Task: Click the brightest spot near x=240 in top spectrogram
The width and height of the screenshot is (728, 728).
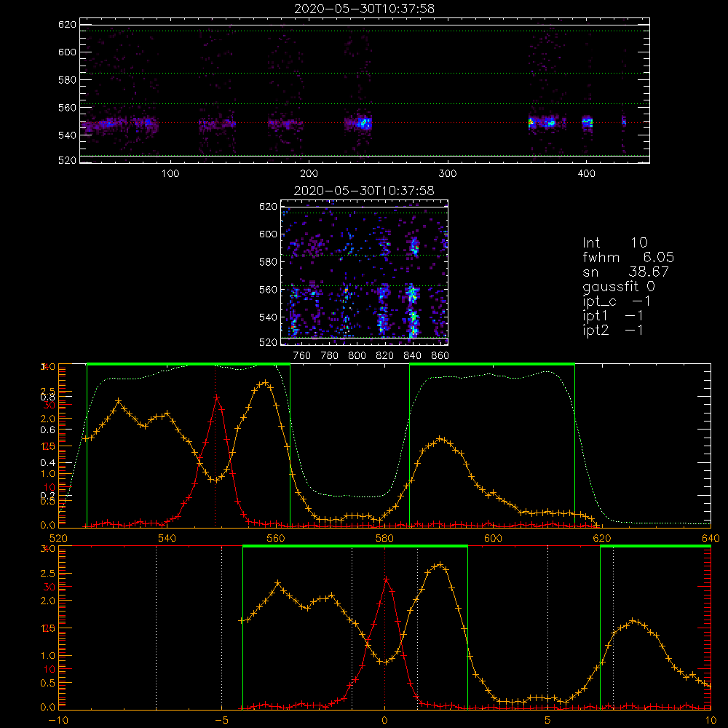Action: coord(365,123)
